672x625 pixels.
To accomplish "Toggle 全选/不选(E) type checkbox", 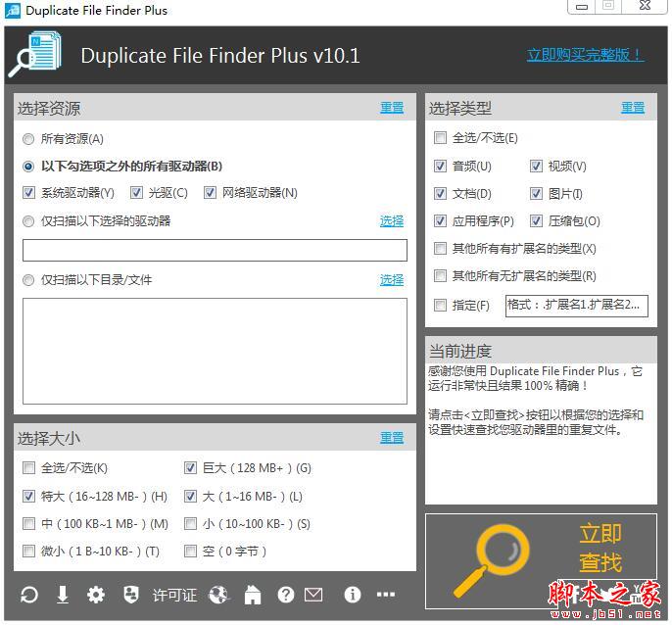I will click(440, 138).
